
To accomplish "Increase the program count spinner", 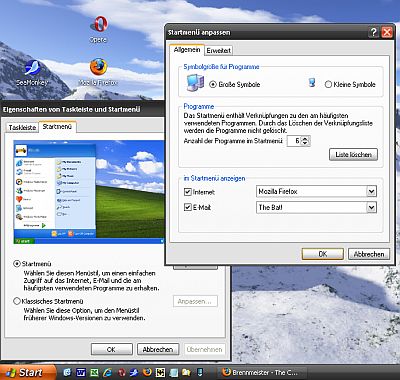I will click(306, 138).
